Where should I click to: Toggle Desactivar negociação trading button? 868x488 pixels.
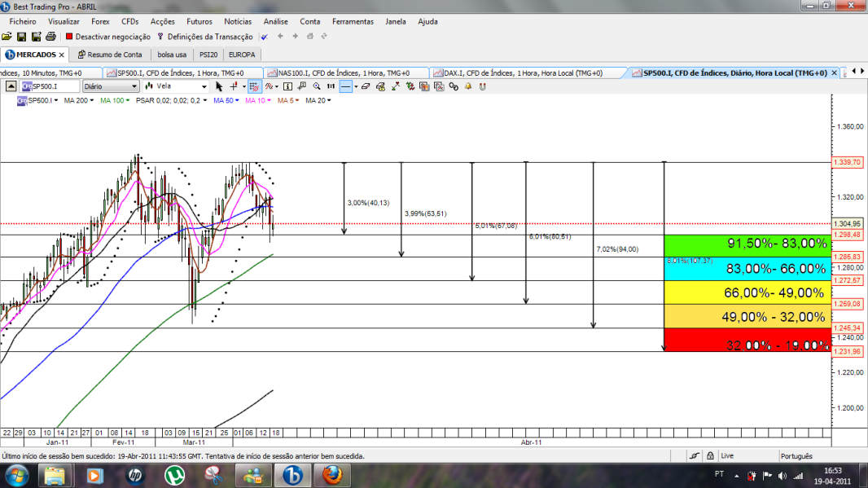pyautogui.click(x=108, y=37)
